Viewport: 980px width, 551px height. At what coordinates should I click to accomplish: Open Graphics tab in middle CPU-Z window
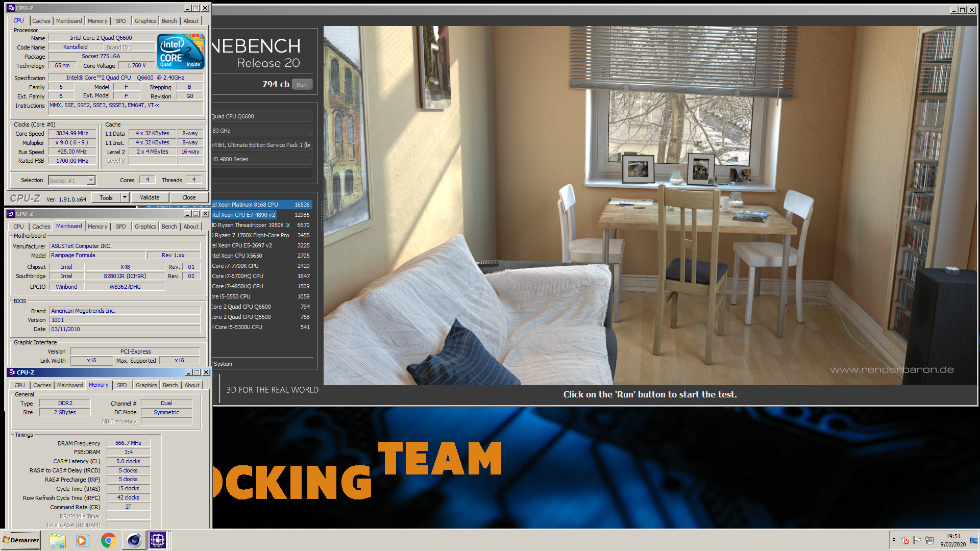145,227
